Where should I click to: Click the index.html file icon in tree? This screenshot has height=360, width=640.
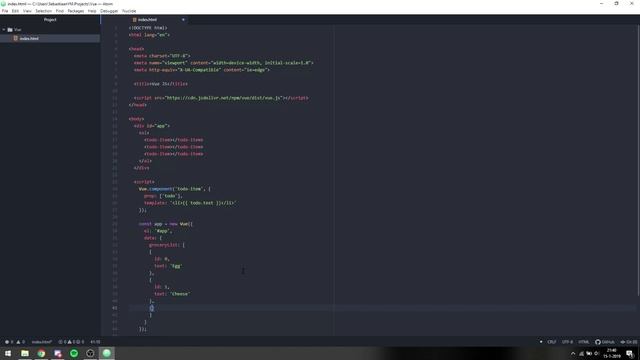click(16, 38)
